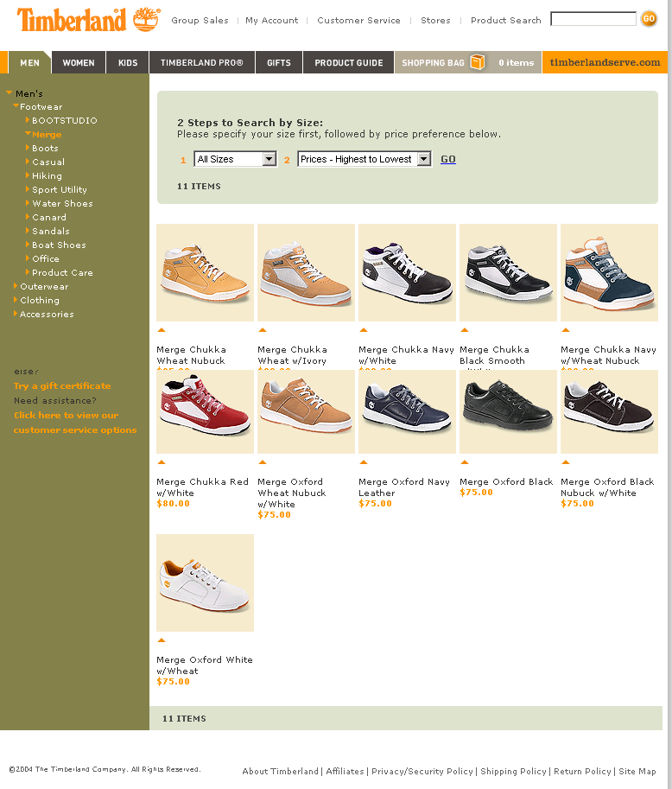672x789 pixels.
Task: Open the Prices Highest to Lowest dropdown
Action: coord(365,159)
